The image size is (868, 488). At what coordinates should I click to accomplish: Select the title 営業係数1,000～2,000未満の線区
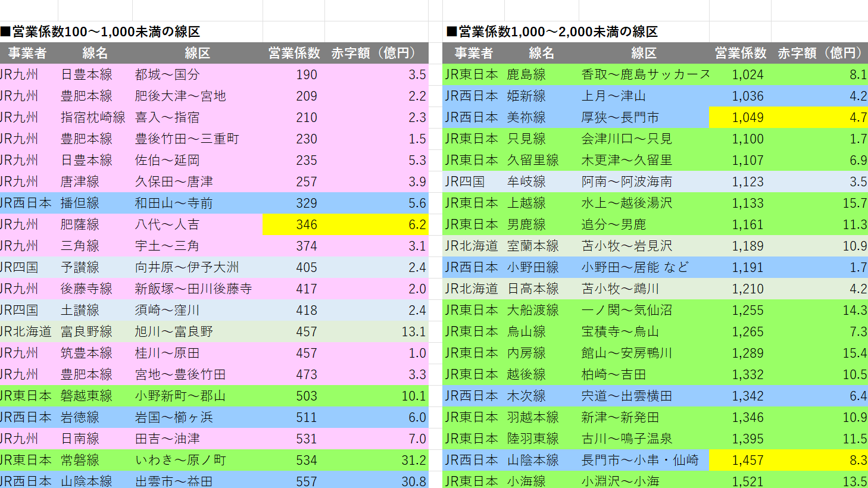[552, 32]
